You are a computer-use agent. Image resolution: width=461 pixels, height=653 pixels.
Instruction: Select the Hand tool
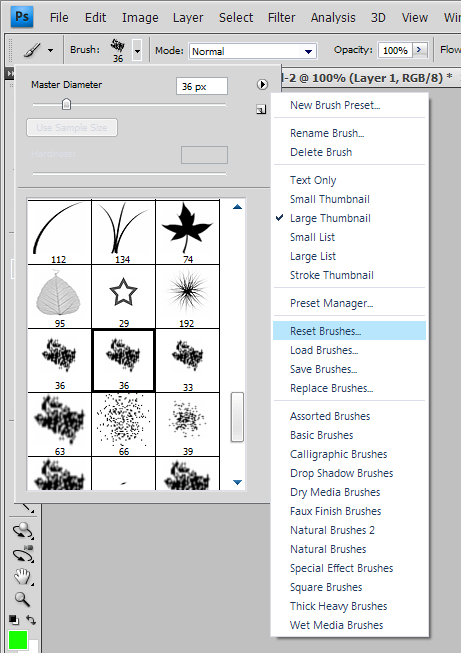(22, 577)
